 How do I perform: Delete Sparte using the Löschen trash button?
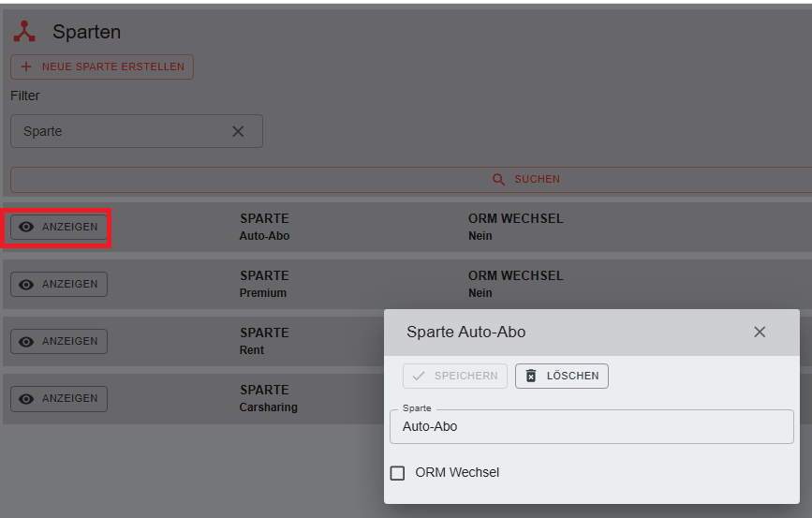pos(562,376)
